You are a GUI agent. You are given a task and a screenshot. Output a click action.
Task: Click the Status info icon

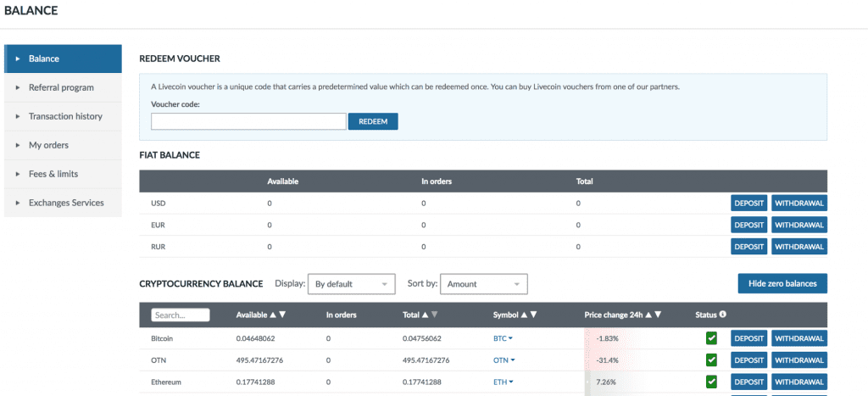coord(723,314)
